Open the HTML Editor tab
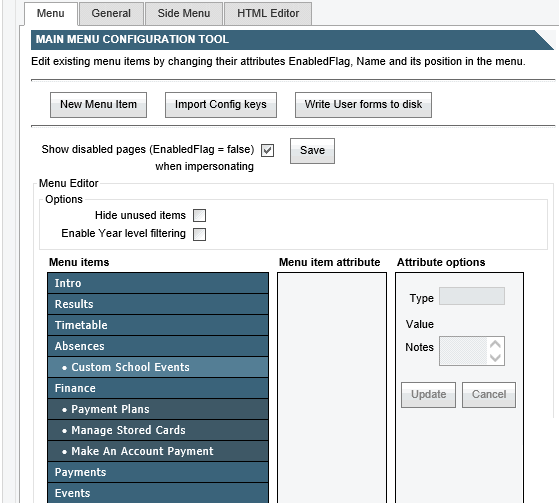 tap(268, 14)
